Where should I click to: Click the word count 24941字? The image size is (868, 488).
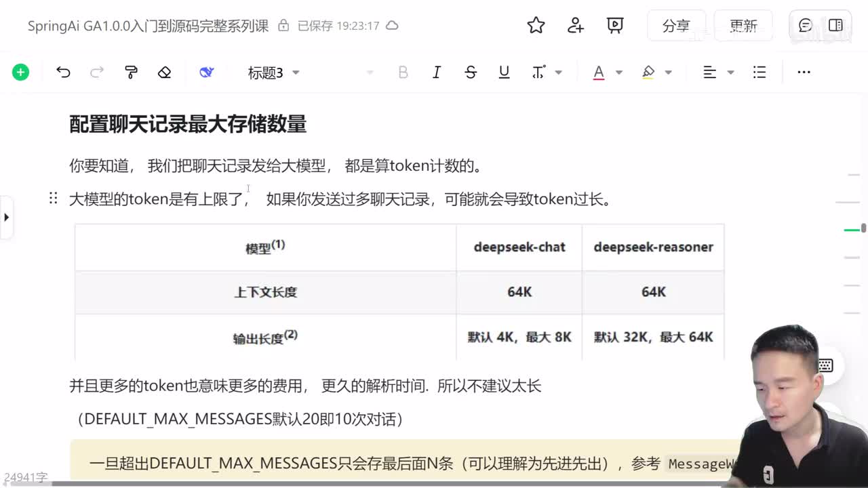point(25,478)
